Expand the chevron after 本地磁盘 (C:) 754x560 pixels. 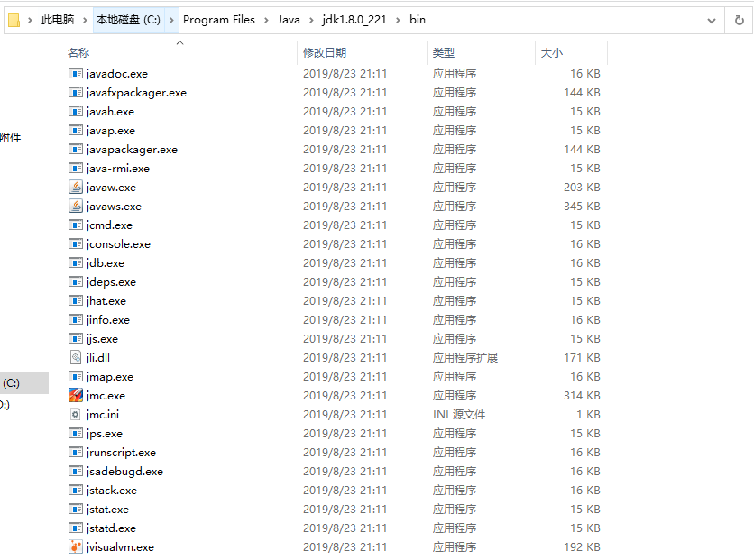click(171, 20)
